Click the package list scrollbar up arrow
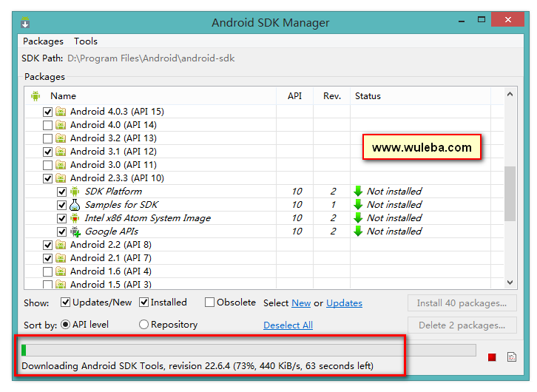The image size is (537, 392). (510, 94)
